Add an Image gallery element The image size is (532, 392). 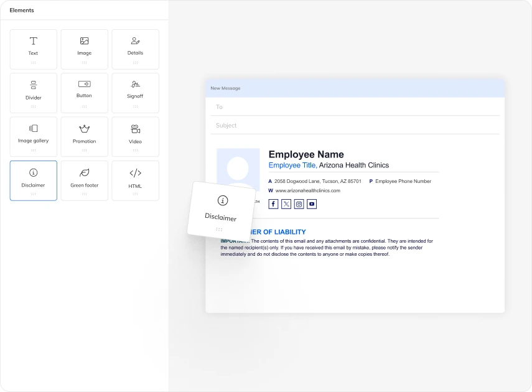point(33,137)
